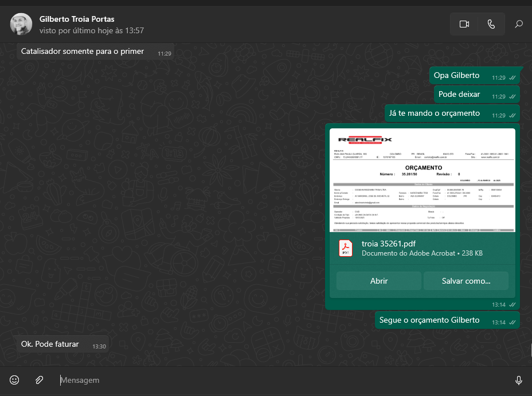Click the attach file paperclip icon
This screenshot has height=396, width=532.
tap(39, 380)
